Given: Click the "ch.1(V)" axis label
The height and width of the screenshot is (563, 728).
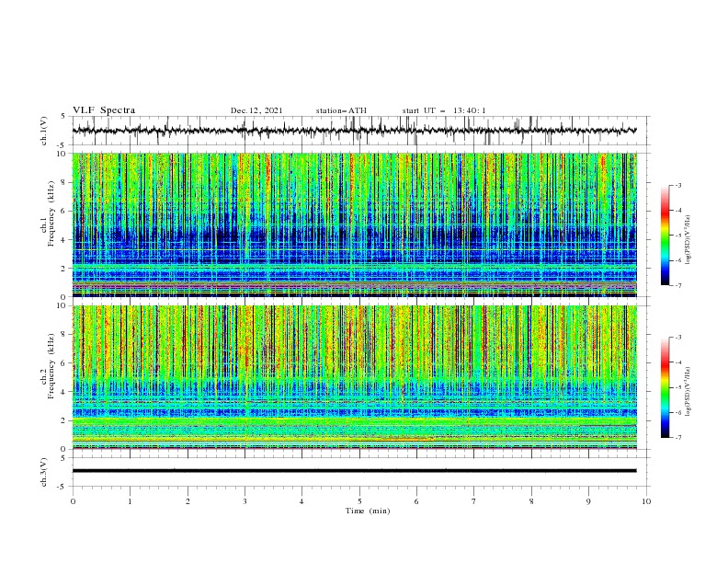Looking at the screenshot, I should click(43, 131).
